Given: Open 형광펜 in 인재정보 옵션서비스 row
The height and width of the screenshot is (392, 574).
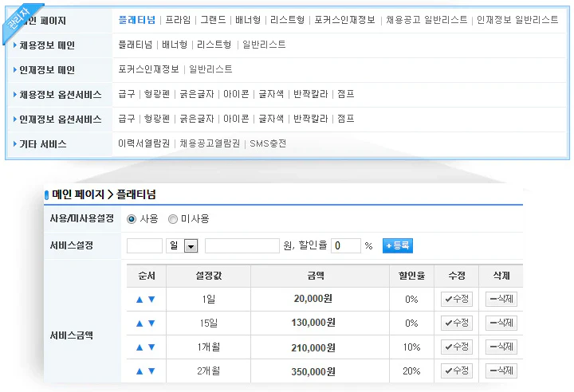Looking at the screenshot, I should 157,119.
